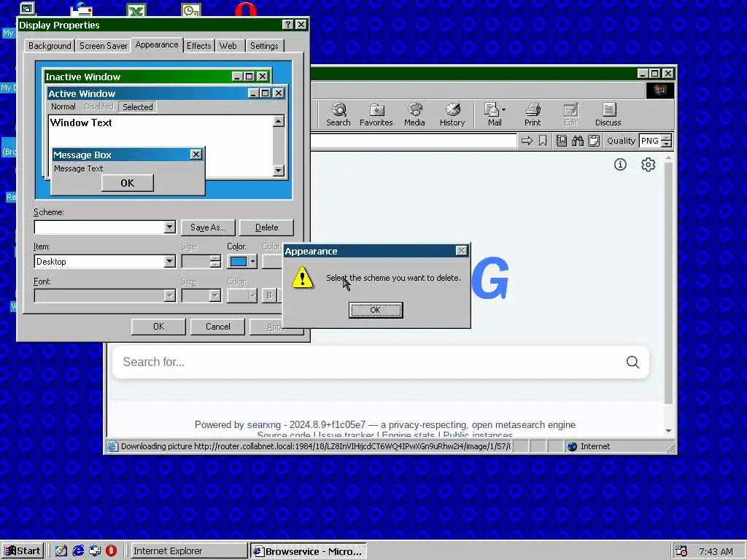Open the Settings tab
The width and height of the screenshot is (747, 560).
(264, 46)
